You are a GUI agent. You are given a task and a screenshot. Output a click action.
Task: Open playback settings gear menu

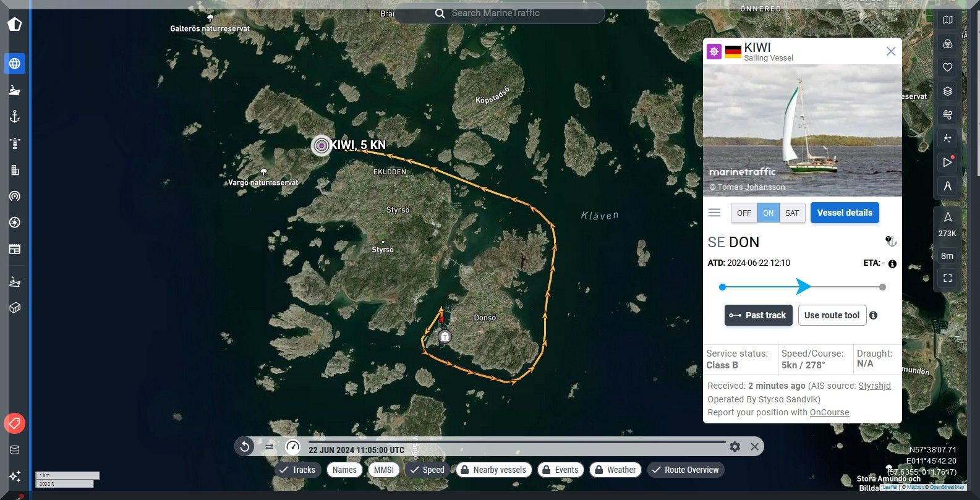[x=735, y=446]
